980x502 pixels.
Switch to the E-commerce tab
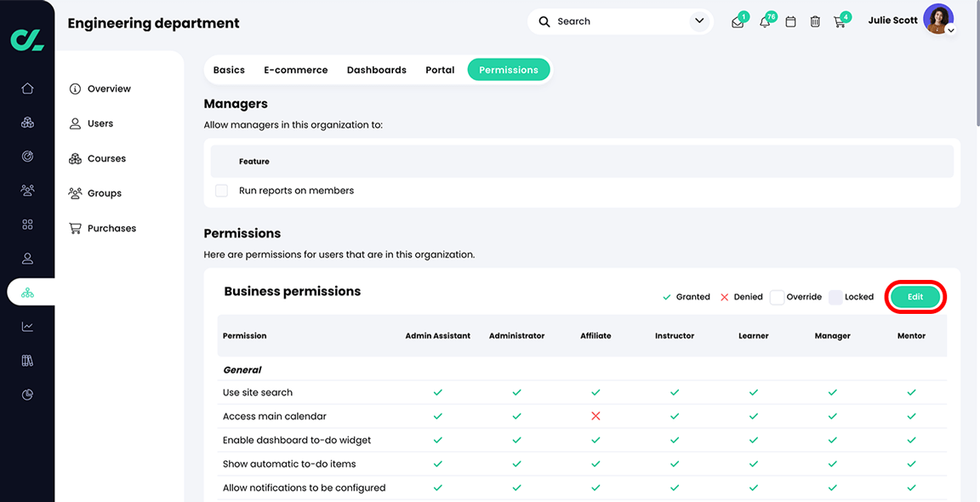(295, 70)
